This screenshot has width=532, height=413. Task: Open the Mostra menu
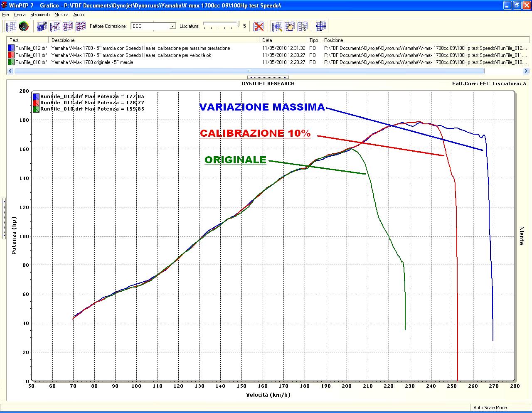click(x=62, y=15)
